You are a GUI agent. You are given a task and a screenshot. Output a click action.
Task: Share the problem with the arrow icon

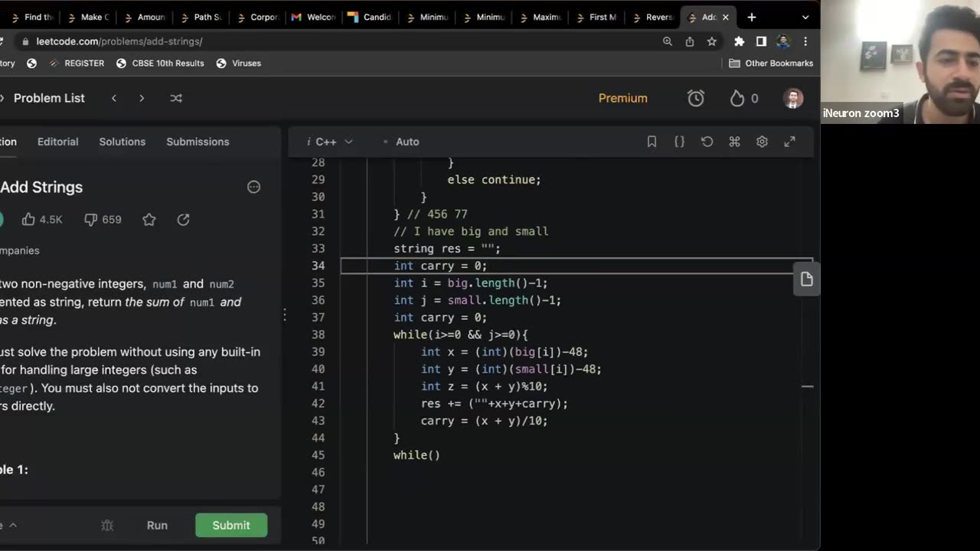click(x=183, y=220)
